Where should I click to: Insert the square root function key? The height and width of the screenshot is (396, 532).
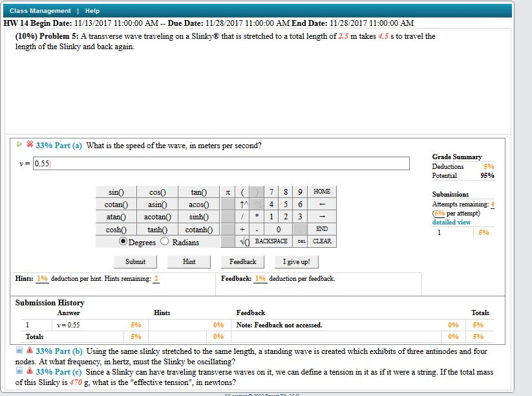pyautogui.click(x=242, y=241)
